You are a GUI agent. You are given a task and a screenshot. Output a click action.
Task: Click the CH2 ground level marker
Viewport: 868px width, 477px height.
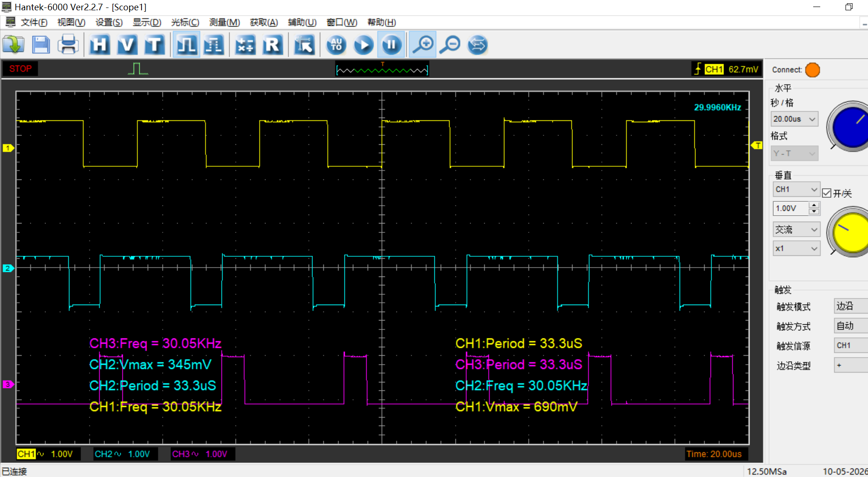tap(8, 268)
